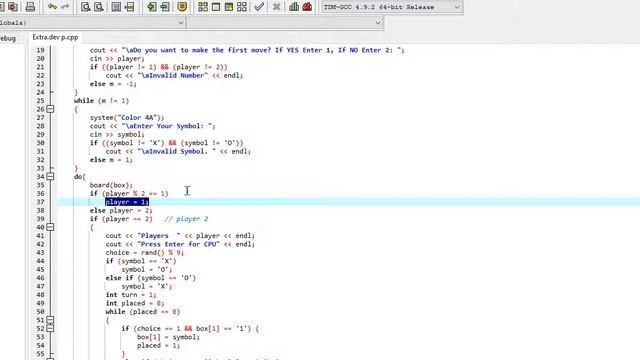Click the second green arrow icon before the shield
The image size is (640, 360).
[165, 7]
